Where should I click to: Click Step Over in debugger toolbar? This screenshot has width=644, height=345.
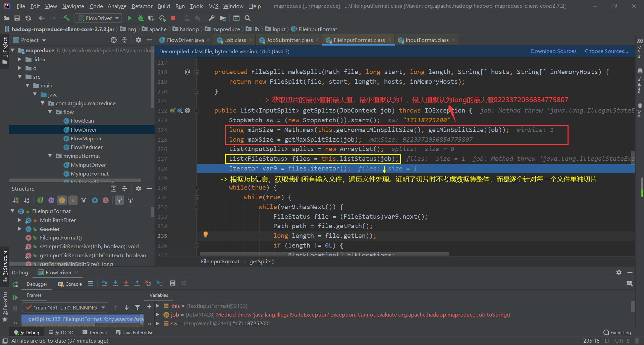(x=104, y=283)
